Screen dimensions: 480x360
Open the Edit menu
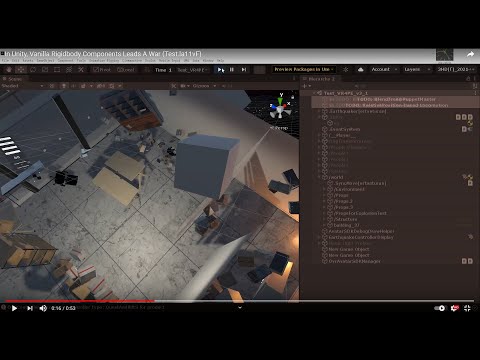pos(15,61)
